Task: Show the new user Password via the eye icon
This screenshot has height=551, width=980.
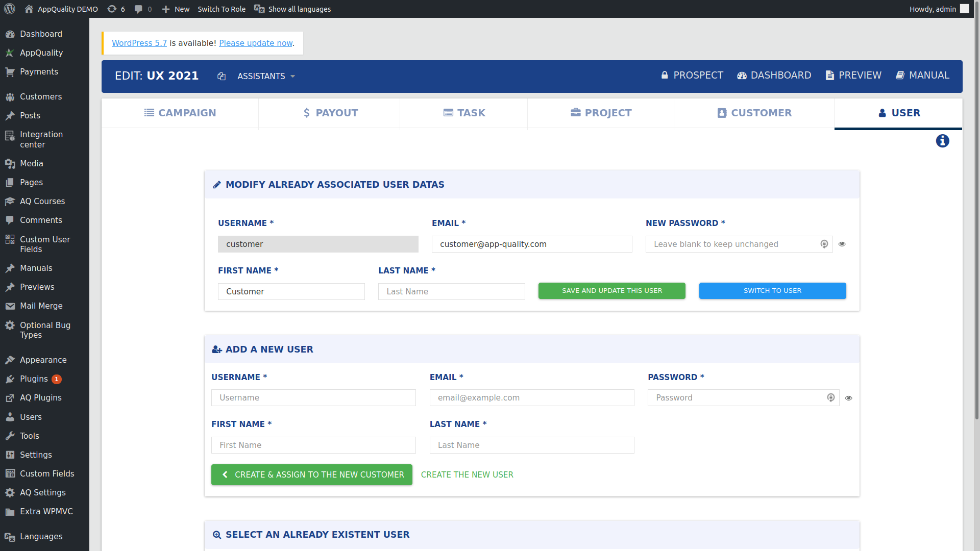Action: [x=848, y=398]
